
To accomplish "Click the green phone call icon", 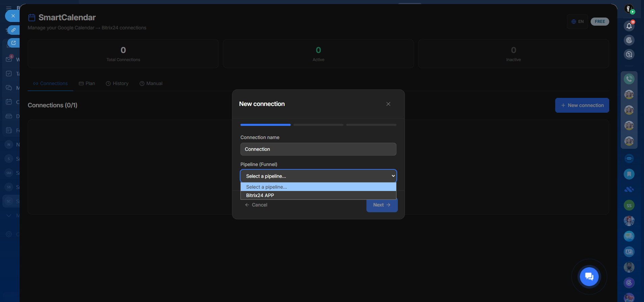I will tap(629, 79).
